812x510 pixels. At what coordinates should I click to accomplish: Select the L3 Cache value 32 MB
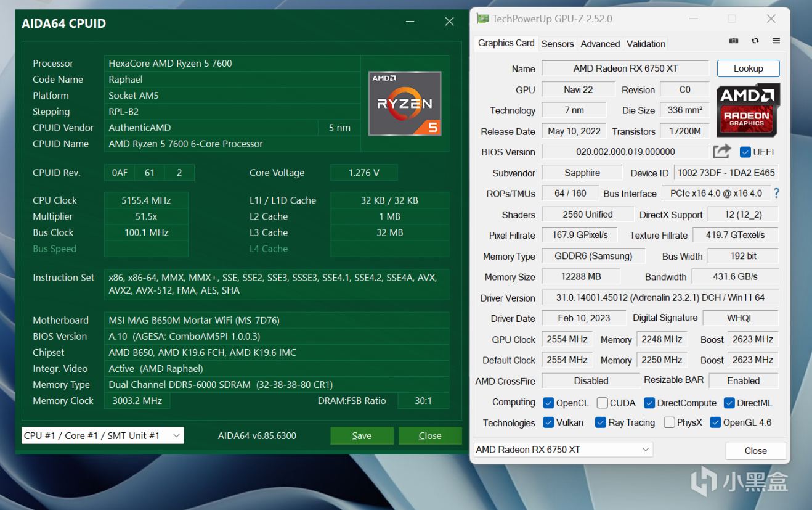(389, 232)
